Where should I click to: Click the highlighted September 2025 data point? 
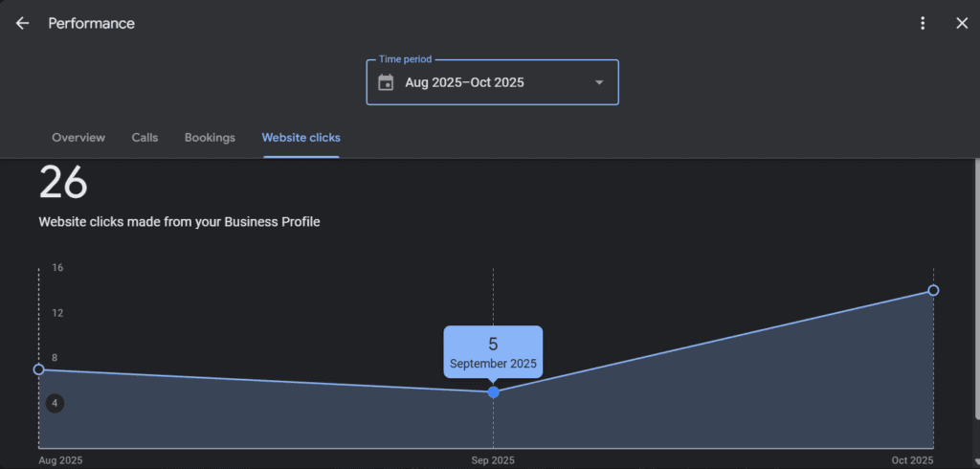coord(493,392)
